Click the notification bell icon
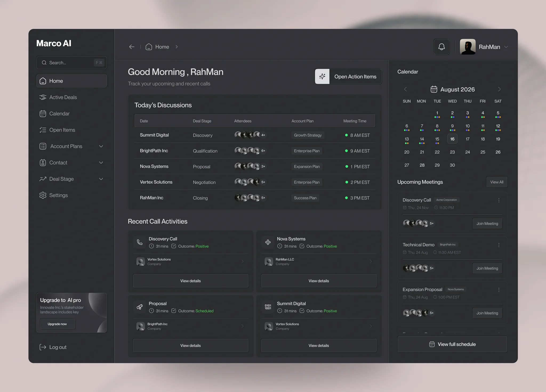Image resolution: width=546 pixels, height=392 pixels. pos(441,47)
